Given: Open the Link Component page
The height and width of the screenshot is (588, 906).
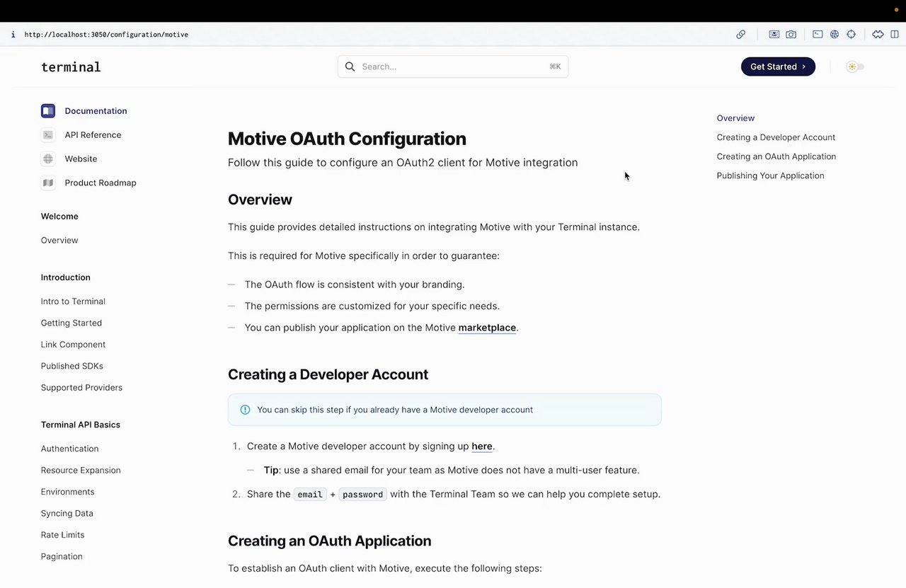Looking at the screenshot, I should pyautogui.click(x=73, y=345).
